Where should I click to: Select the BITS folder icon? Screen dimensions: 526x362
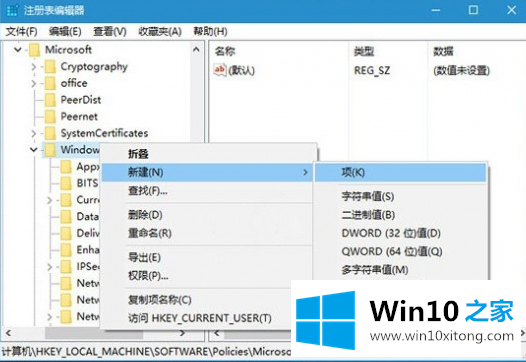(x=66, y=183)
